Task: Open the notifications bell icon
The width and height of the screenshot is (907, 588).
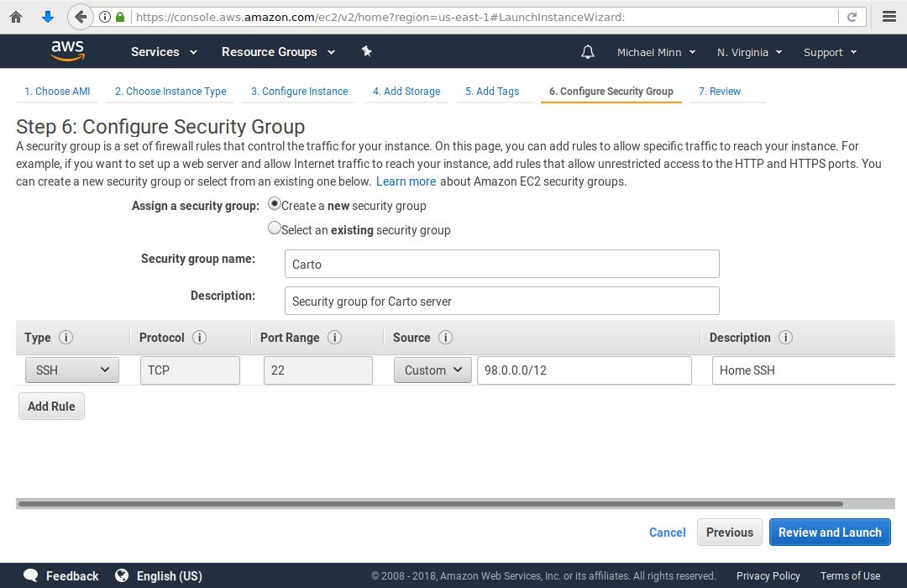Action: click(x=588, y=52)
